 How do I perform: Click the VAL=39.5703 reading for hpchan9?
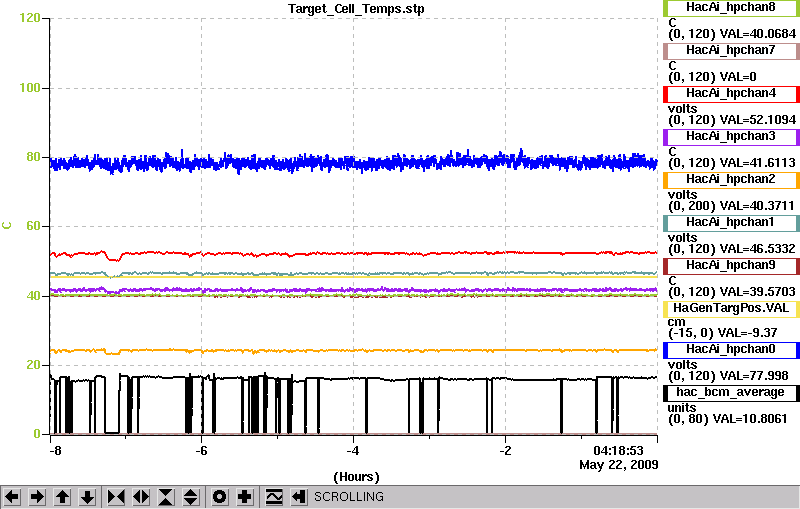pyautogui.click(x=758, y=292)
